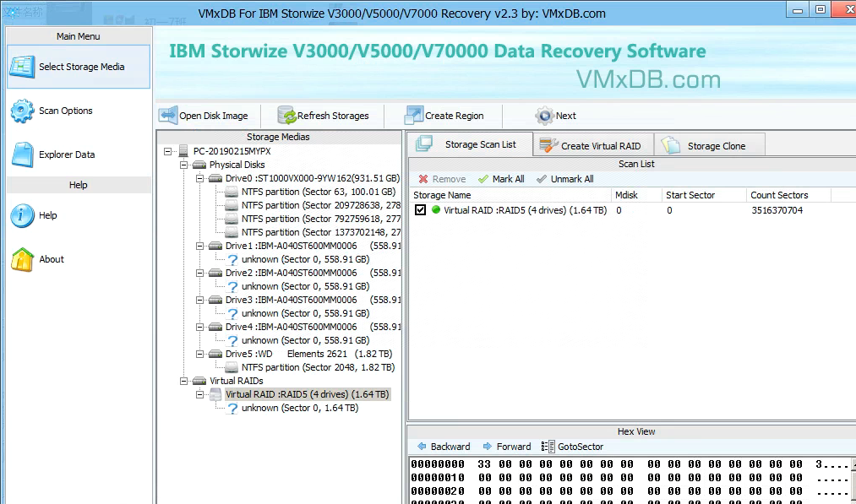The width and height of the screenshot is (856, 504).
Task: Click the Physical Disks group icon
Action: [199, 165]
